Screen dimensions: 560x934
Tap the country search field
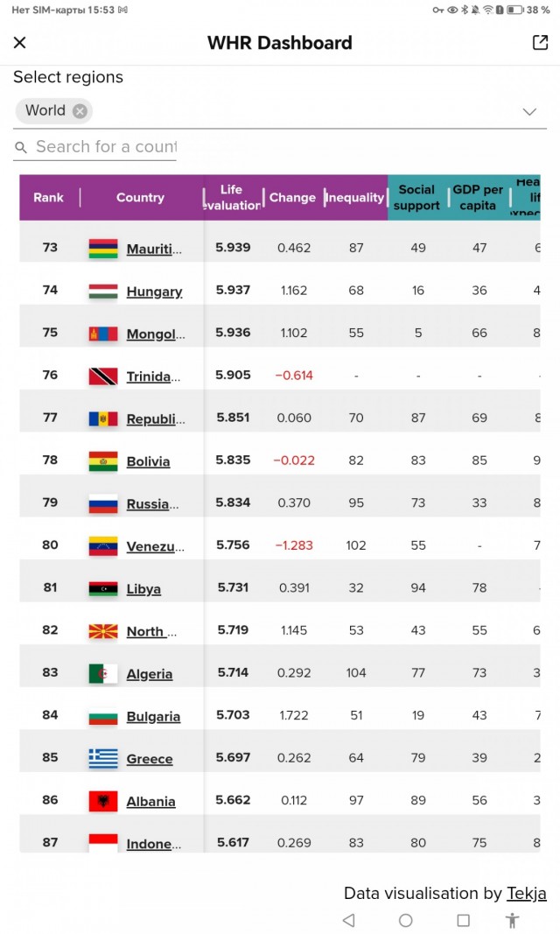pos(105,147)
